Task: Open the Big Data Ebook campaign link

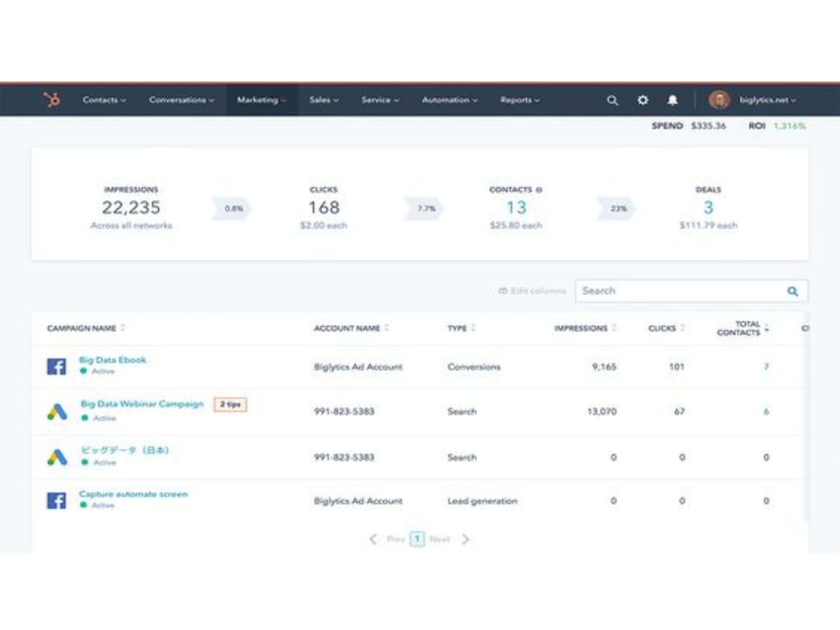Action: (112, 359)
